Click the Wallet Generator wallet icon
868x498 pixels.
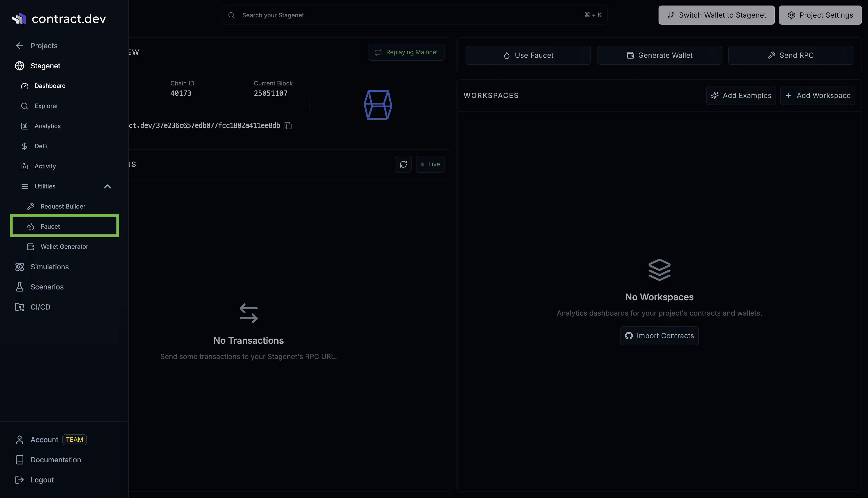click(31, 246)
